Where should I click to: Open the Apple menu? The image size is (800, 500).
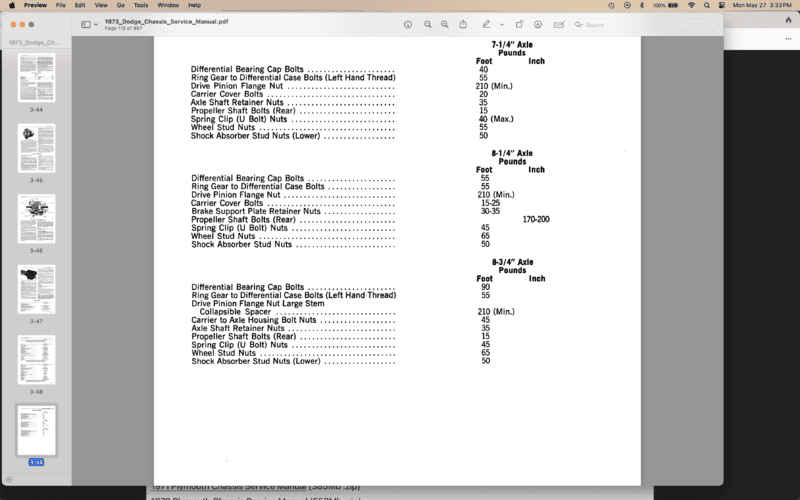pos(12,5)
